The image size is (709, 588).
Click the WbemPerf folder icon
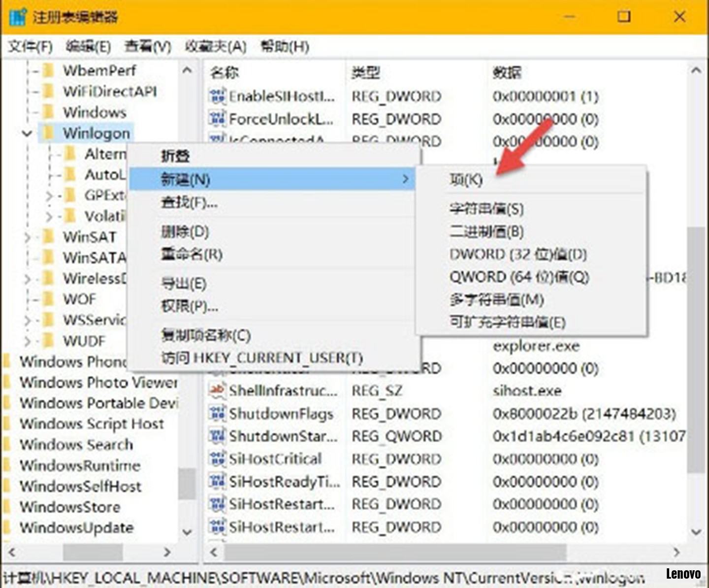click(x=49, y=70)
